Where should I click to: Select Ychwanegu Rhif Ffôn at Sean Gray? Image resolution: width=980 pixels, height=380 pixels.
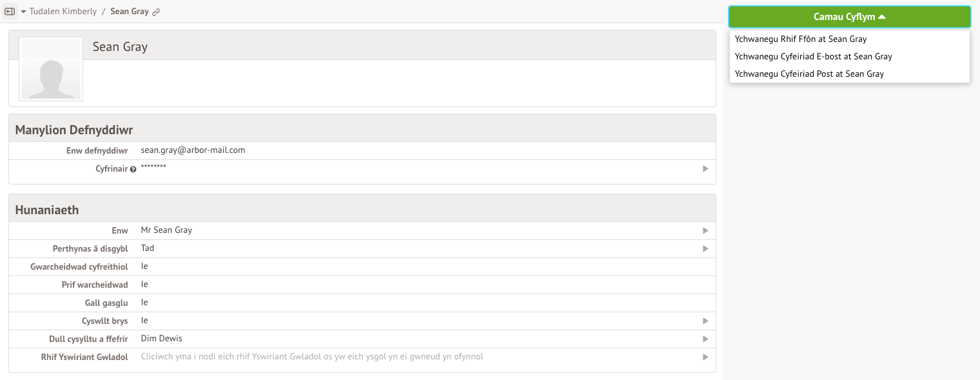(x=800, y=39)
